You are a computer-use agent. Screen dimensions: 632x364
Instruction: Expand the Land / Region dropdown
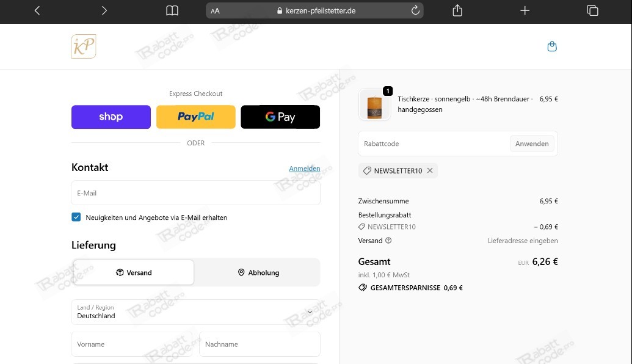click(x=195, y=312)
